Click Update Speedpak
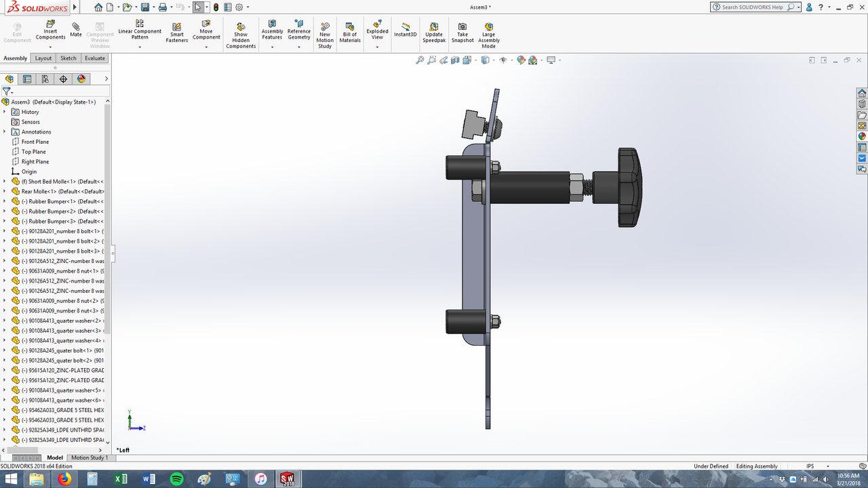868x488 pixels. 433,33
